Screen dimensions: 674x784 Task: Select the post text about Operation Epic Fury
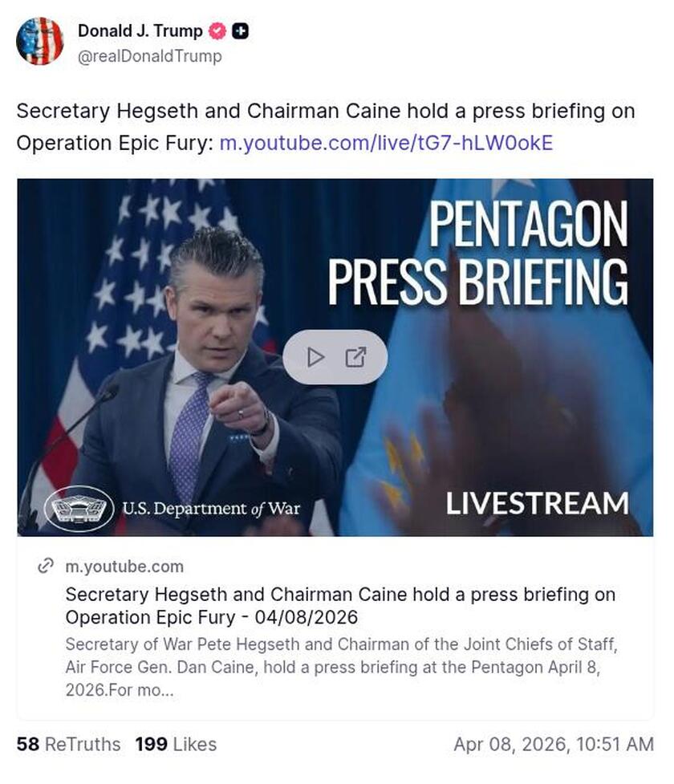click(x=326, y=127)
